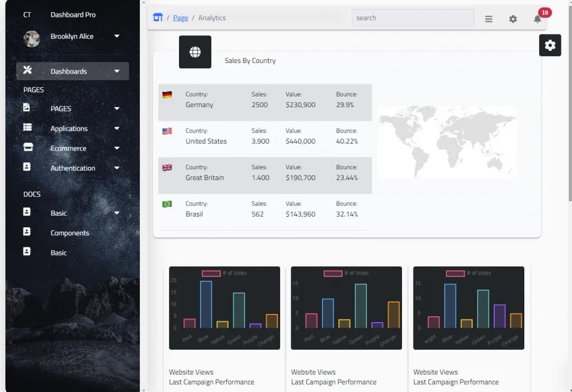The image size is (572, 392).
Task: Click the store home icon in breadcrumb
Action: pos(158,17)
